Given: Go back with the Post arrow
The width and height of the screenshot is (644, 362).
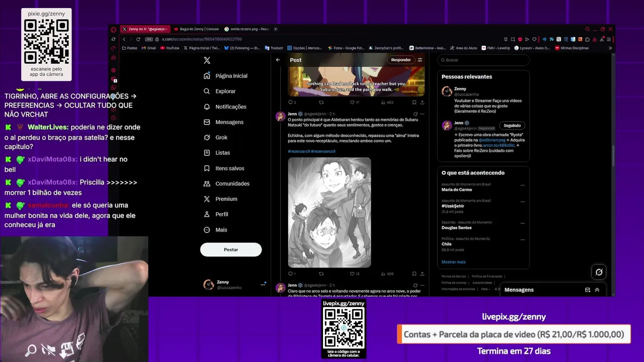Looking at the screenshot, I should point(278,60).
